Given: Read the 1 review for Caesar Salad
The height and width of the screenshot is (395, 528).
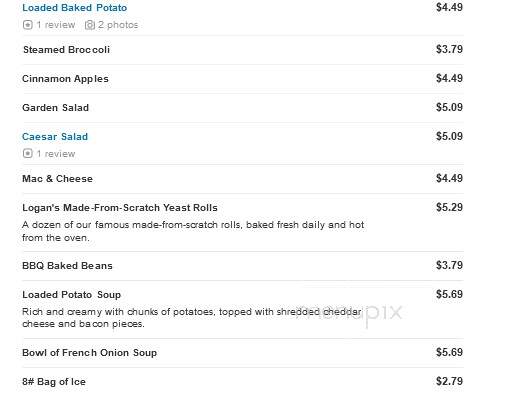Looking at the screenshot, I should pyautogui.click(x=56, y=154).
